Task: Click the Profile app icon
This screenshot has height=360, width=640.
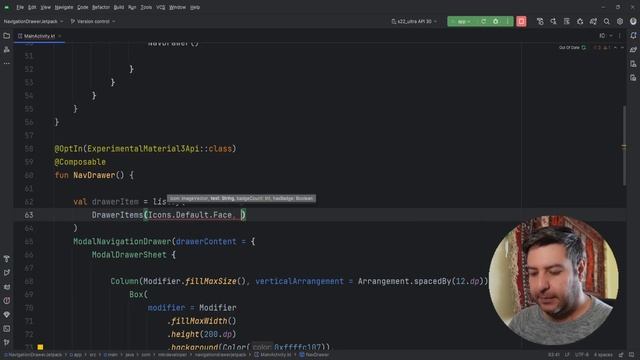Action: click(x=567, y=21)
